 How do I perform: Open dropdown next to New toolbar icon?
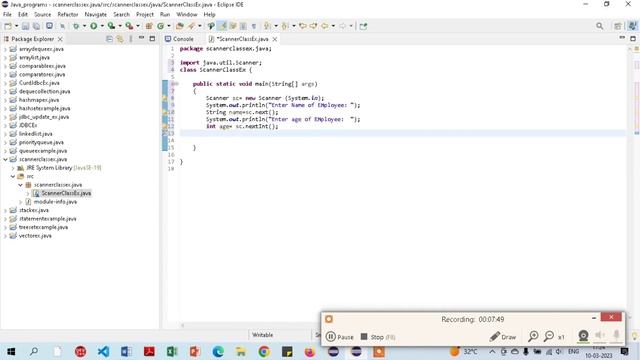[x=16, y=26]
